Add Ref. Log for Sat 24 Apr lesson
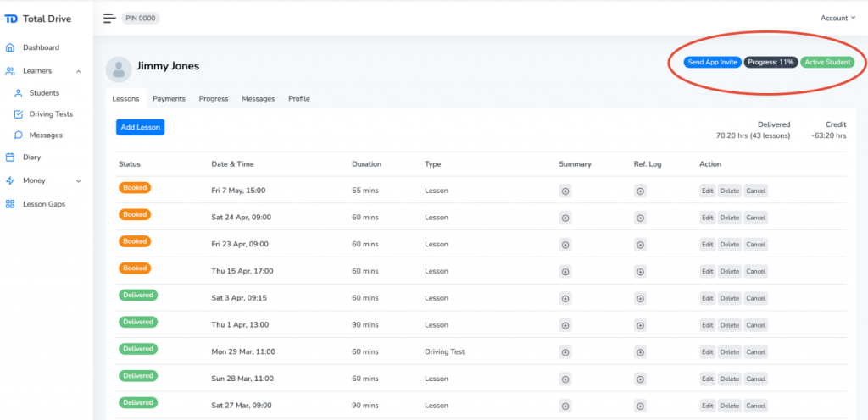 [640, 218]
